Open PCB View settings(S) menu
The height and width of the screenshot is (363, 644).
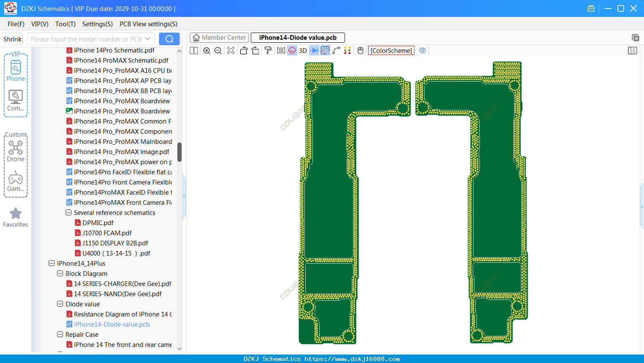148,24
